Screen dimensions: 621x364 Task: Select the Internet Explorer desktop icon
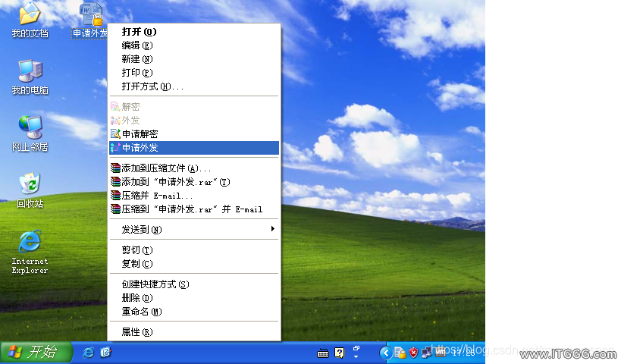(x=30, y=252)
